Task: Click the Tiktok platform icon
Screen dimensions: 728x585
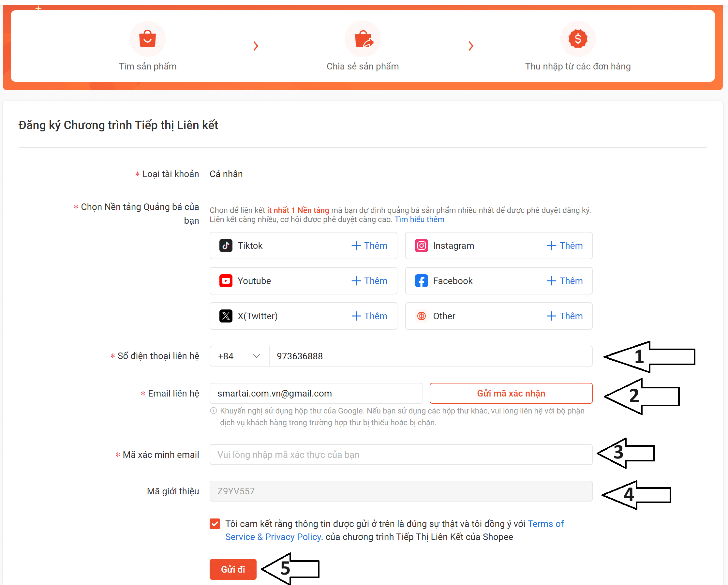Action: pos(226,246)
